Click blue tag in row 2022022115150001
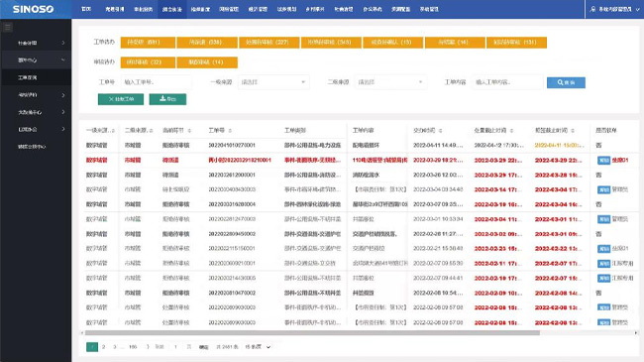Image resolution: width=644 pixels, height=362 pixels. tap(603, 249)
